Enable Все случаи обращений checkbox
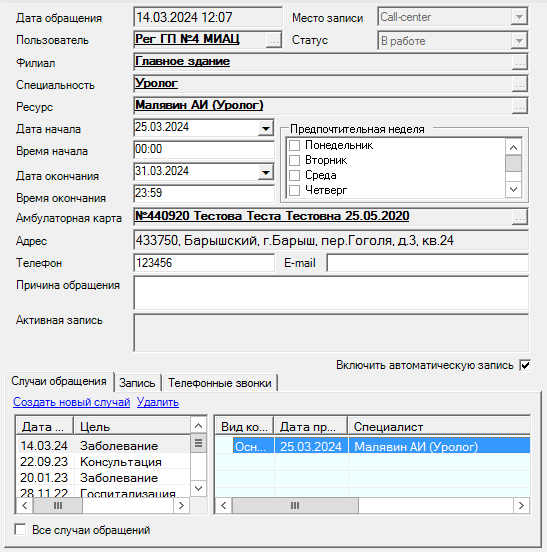 [20, 529]
